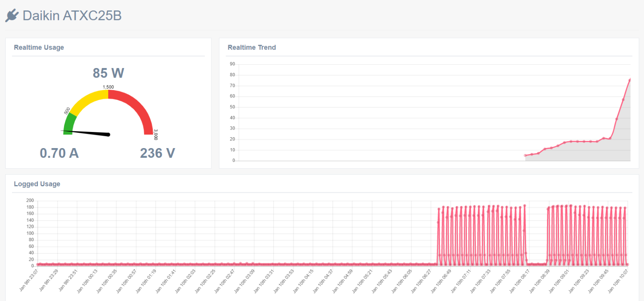644x301 pixels.
Task: Click the Jan 10th 05:21 time label
Action: pos(363,281)
